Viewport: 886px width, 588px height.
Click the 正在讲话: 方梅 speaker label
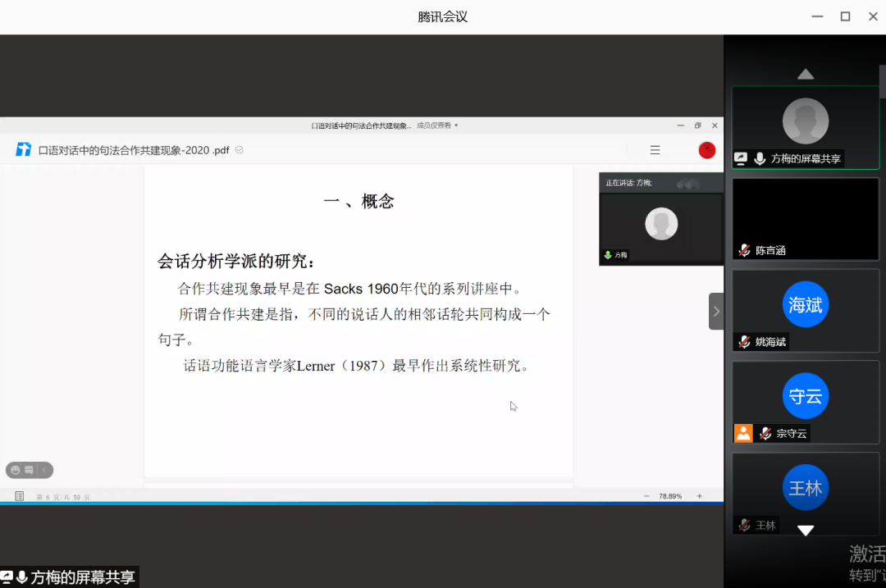(x=628, y=183)
